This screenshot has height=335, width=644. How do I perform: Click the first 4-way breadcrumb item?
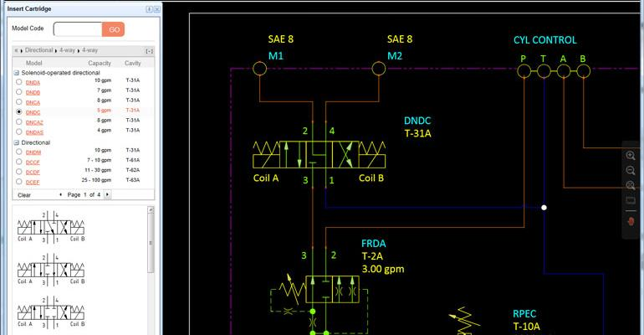pos(66,50)
